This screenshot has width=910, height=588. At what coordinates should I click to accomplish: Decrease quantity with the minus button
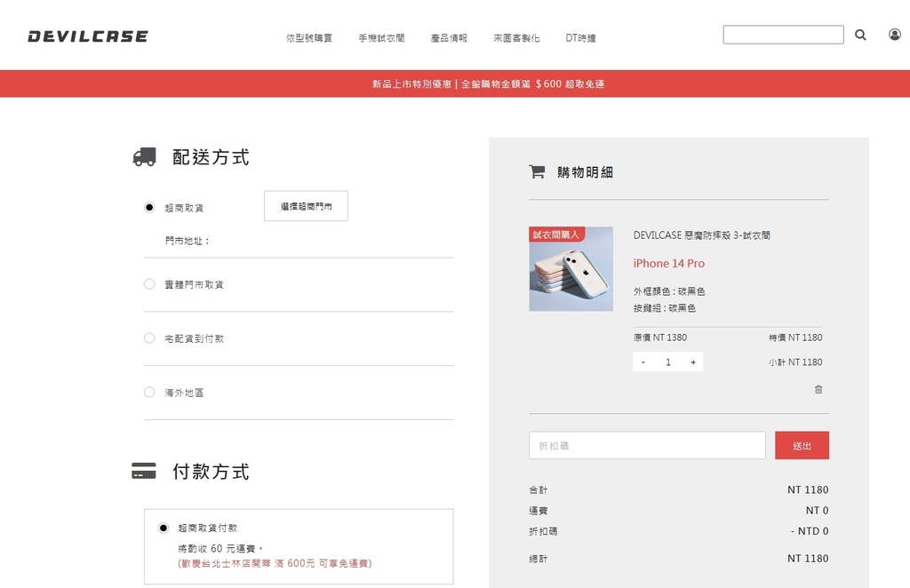click(643, 362)
